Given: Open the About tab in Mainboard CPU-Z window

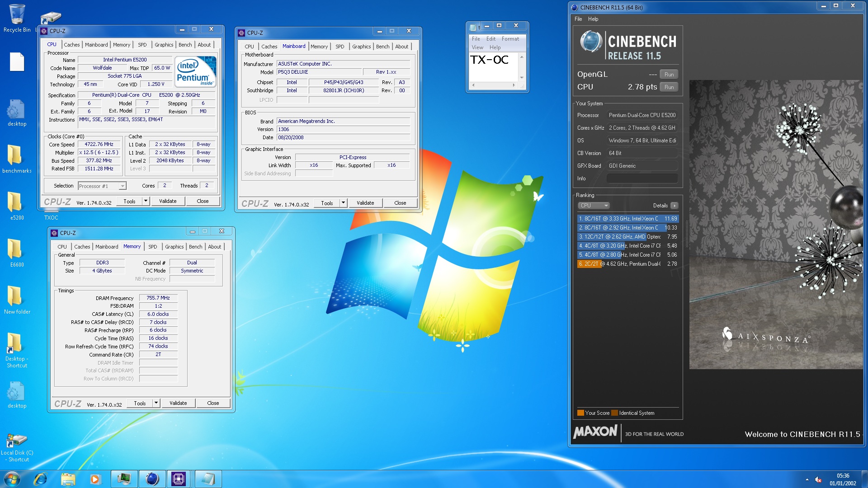Looking at the screenshot, I should click(x=401, y=47).
